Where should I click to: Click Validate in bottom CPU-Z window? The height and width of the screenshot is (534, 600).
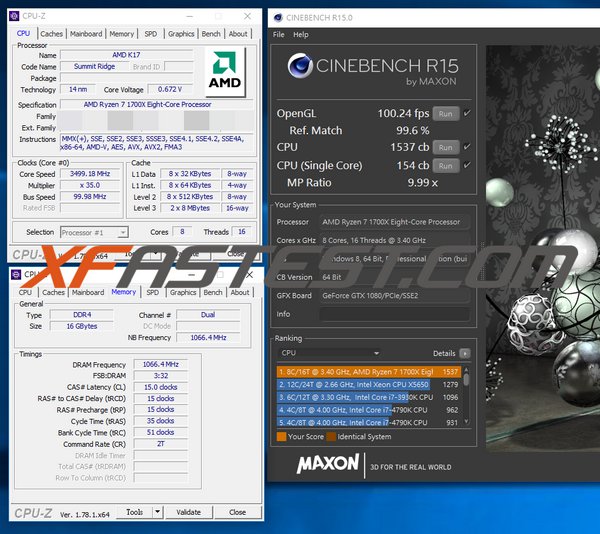188,512
